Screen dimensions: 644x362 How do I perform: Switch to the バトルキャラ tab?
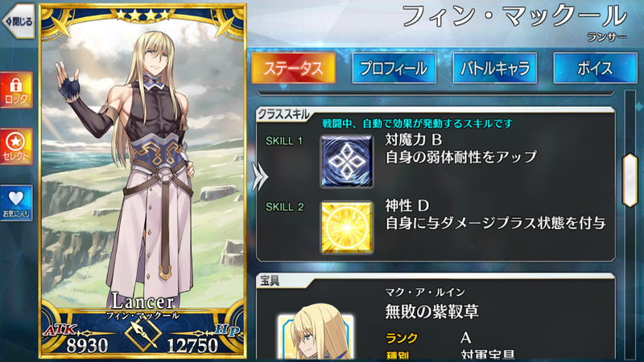tap(494, 68)
